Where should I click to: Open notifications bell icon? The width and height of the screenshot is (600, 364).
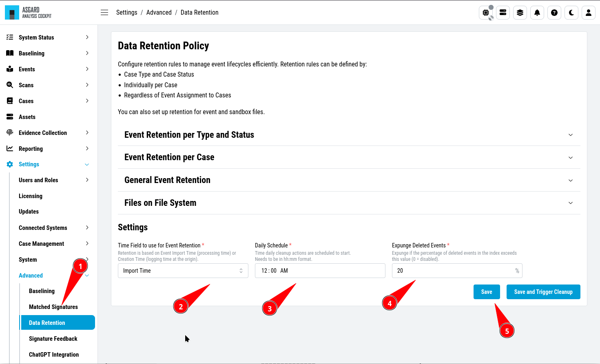pyautogui.click(x=537, y=13)
